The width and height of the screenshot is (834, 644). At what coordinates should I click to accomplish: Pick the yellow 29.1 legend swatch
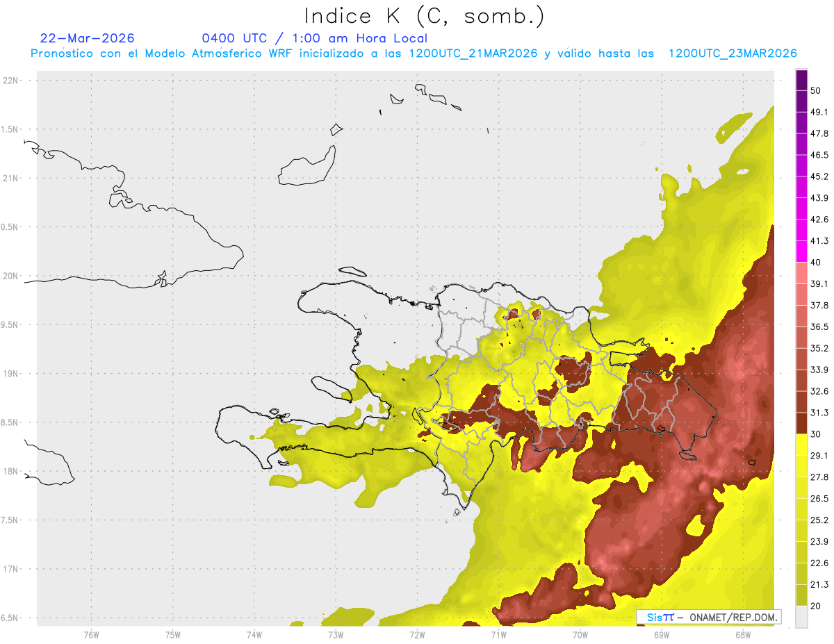click(x=801, y=445)
